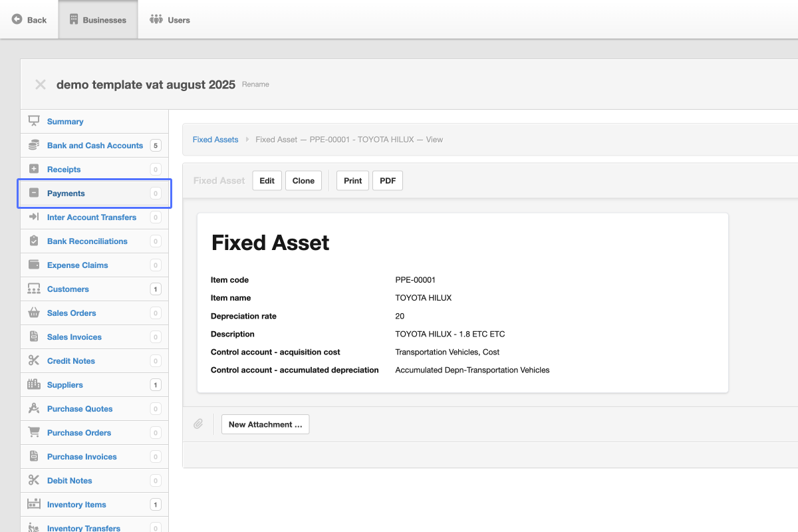Open the Businesses tab

(98, 20)
